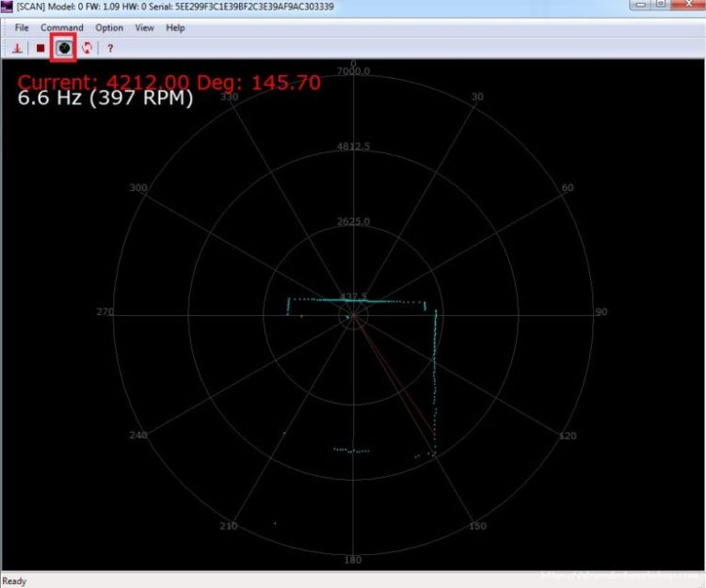Click the 240 degree label

(138, 436)
